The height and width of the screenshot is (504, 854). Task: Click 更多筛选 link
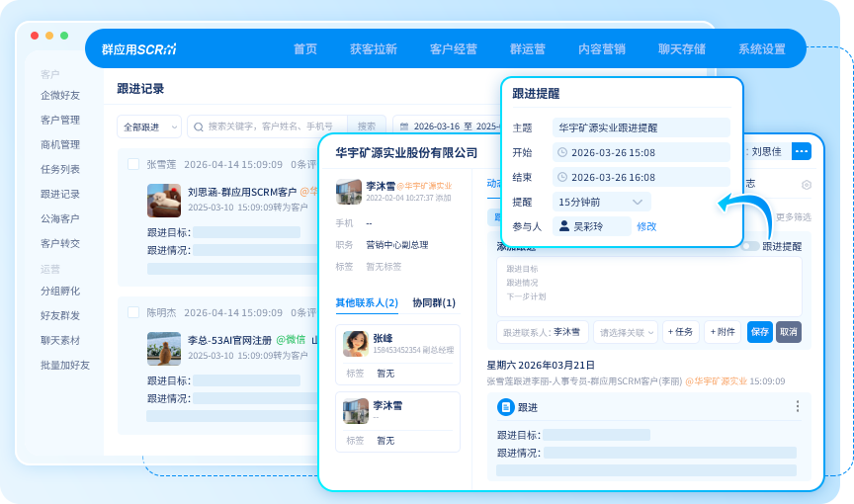(x=794, y=217)
